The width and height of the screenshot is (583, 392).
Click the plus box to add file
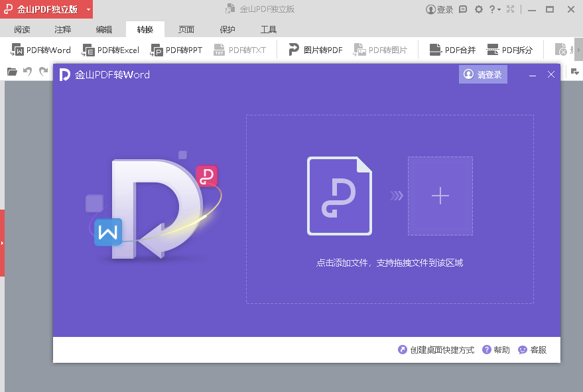[440, 196]
